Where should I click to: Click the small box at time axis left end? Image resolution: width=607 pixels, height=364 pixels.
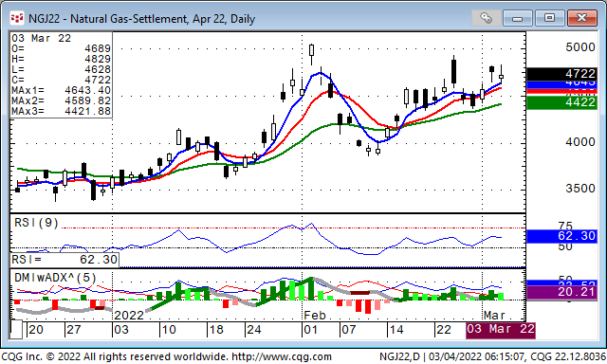pos(16,330)
